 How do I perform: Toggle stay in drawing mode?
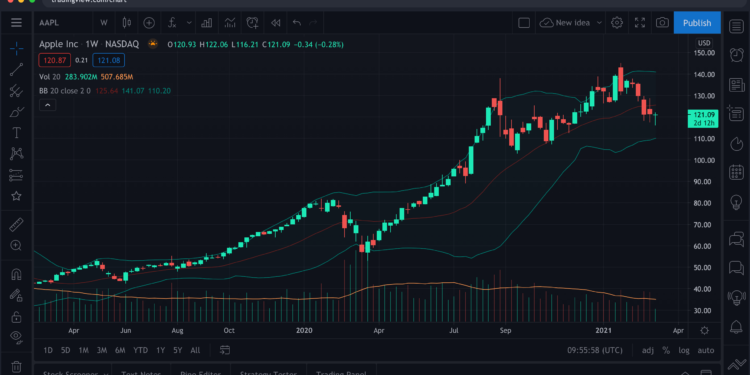pos(16,295)
